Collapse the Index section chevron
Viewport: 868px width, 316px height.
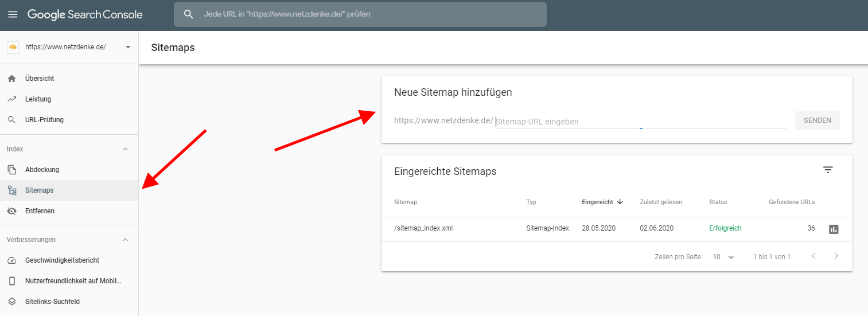(126, 149)
